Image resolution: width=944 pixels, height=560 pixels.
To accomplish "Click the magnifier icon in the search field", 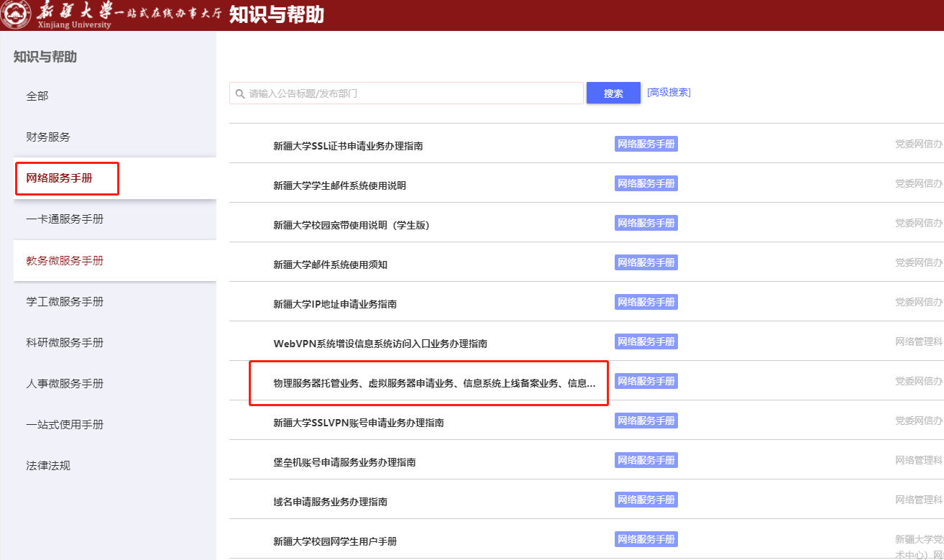I will pos(240,93).
